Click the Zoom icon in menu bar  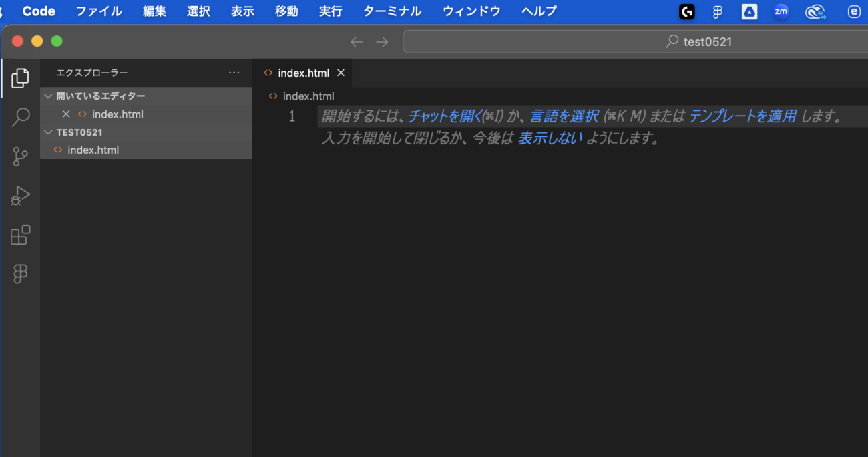[x=781, y=11]
